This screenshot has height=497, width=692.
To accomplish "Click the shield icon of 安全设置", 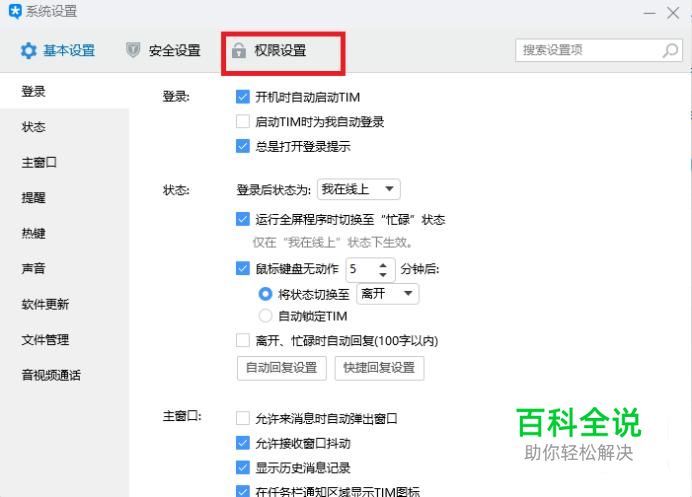I will [133, 50].
